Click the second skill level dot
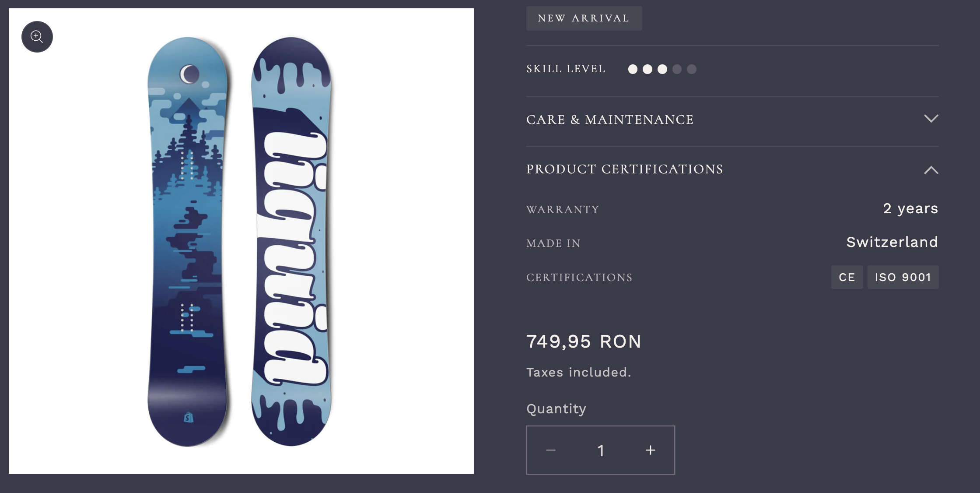Image resolution: width=980 pixels, height=493 pixels. (x=647, y=69)
